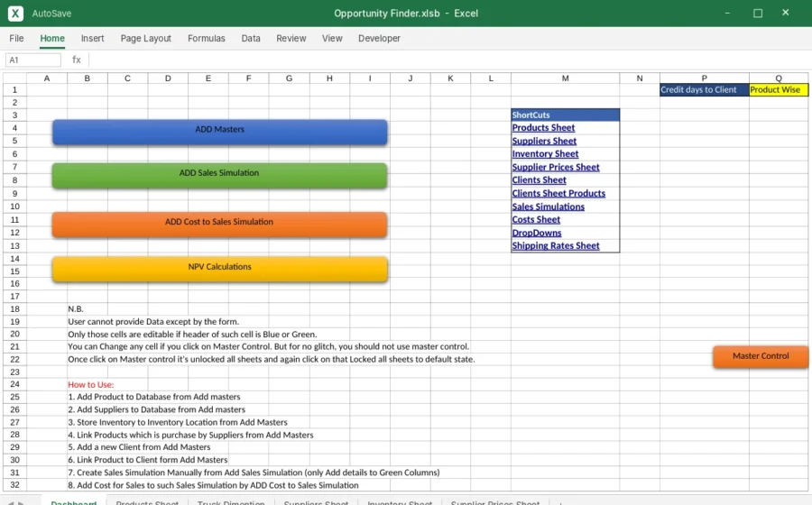
Task: Click the Excel logo icon in title bar
Action: tap(15, 14)
